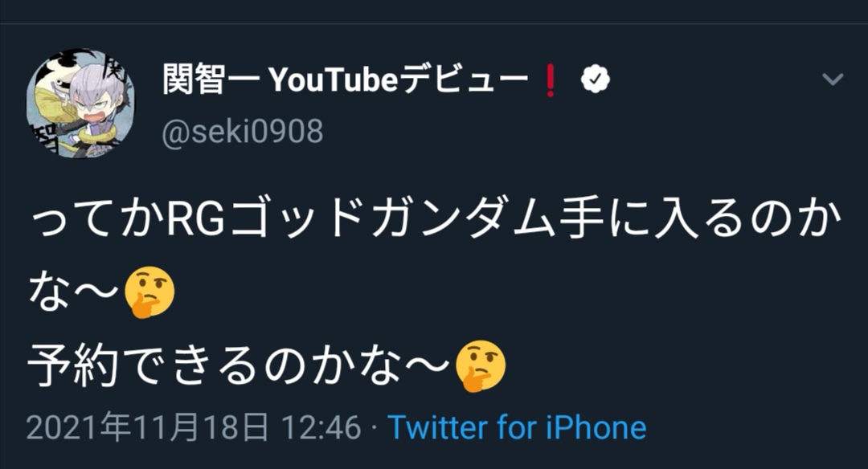Click the 12:46 time stamp
The width and height of the screenshot is (868, 469).
click(x=320, y=427)
